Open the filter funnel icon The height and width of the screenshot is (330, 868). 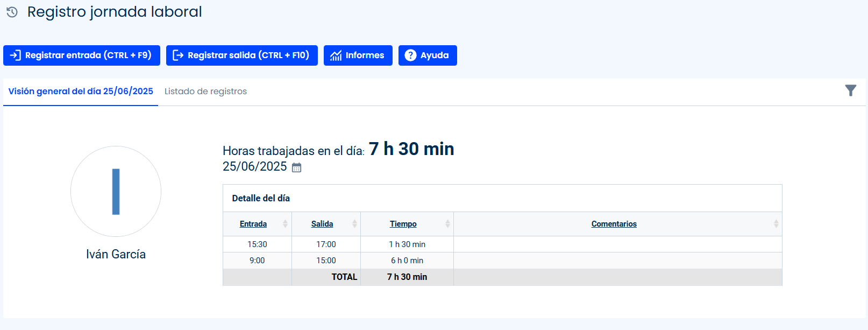(850, 90)
